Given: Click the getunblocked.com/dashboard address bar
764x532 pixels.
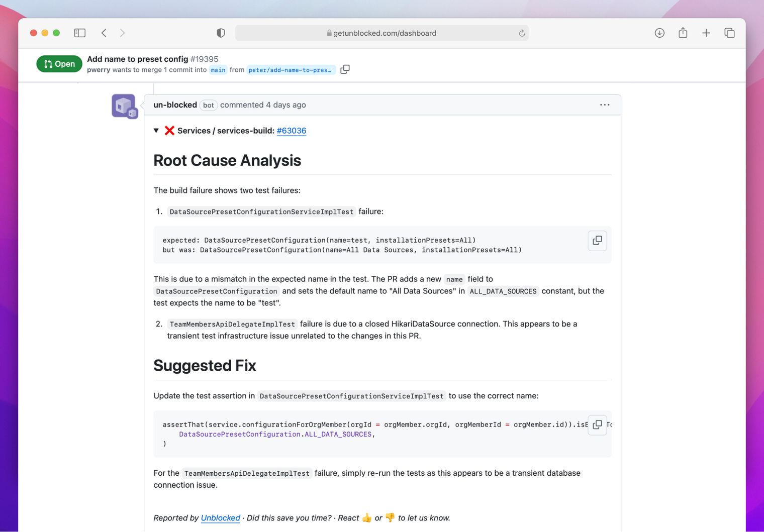Looking at the screenshot, I should point(381,33).
